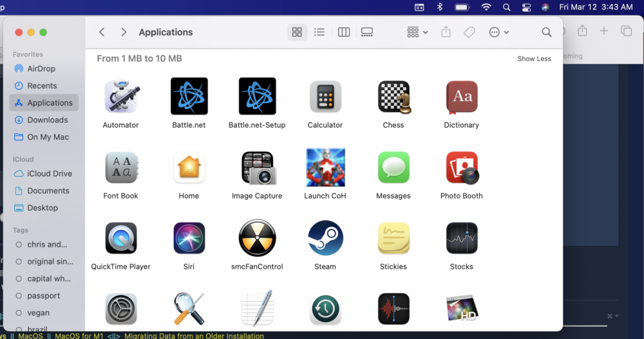Click the Siri menu bar icon
Viewport: 644px width, 339px height.
545,7
